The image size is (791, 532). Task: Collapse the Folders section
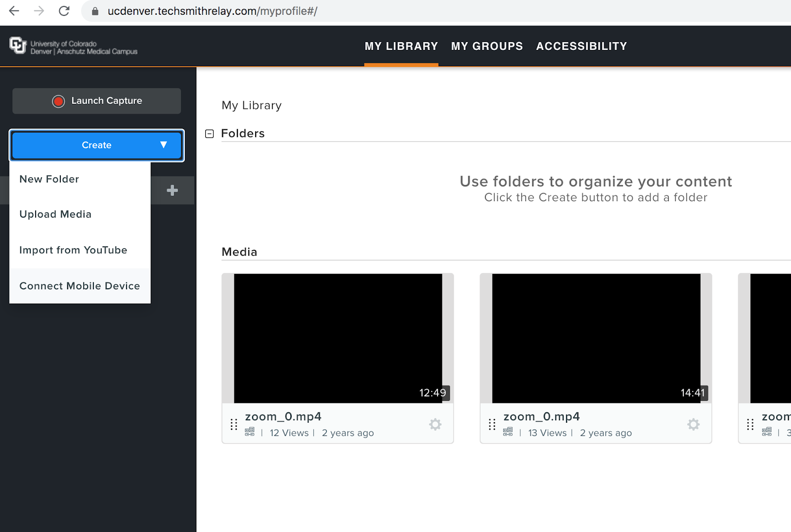210,133
